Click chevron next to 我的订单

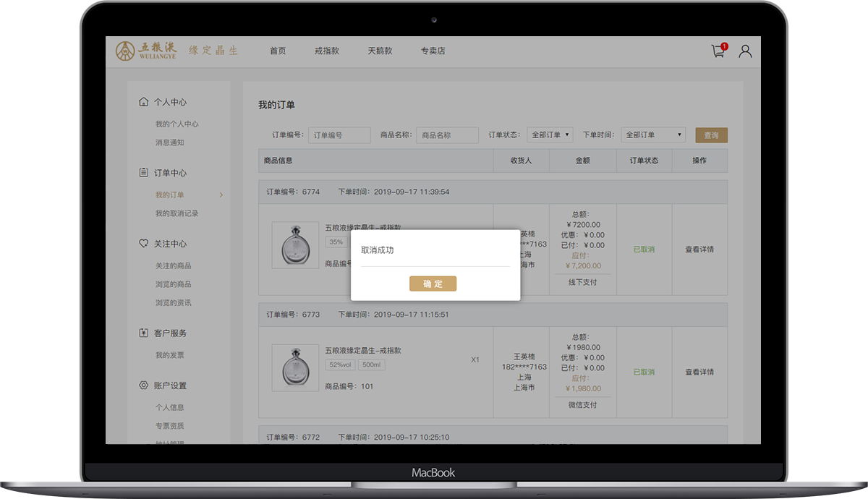tap(221, 195)
